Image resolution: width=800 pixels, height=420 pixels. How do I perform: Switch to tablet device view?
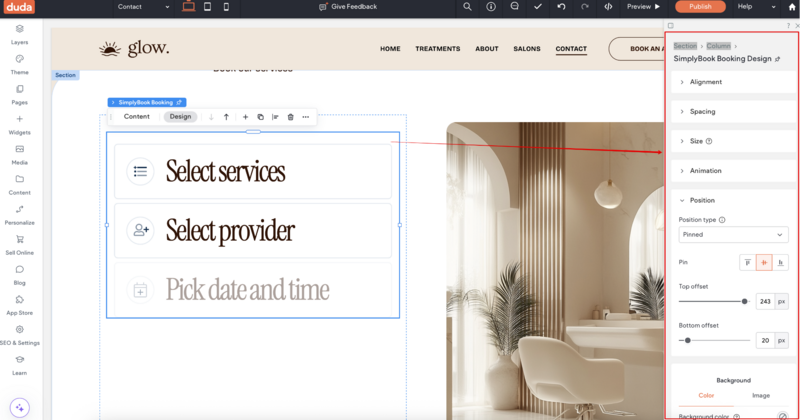tap(207, 7)
